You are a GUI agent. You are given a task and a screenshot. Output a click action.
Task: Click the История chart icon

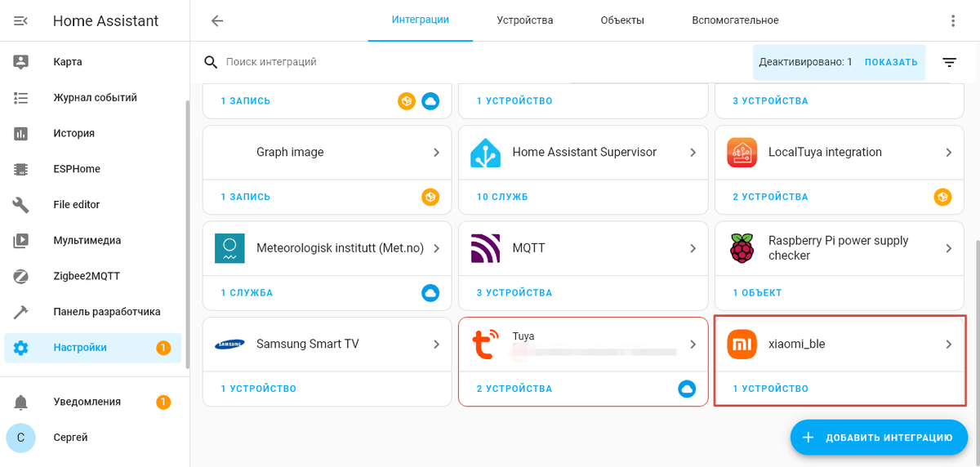21,133
